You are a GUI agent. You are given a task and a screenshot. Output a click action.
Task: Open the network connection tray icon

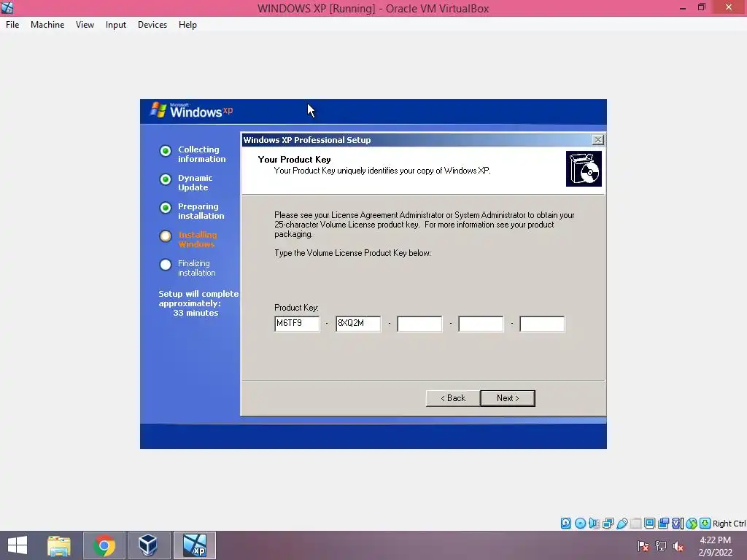[x=661, y=545]
